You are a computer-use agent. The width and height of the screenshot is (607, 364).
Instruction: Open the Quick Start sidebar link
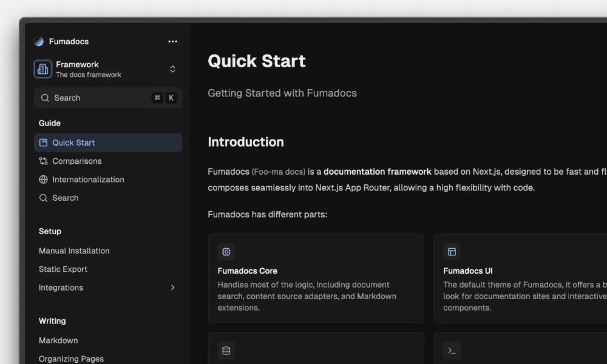click(108, 143)
